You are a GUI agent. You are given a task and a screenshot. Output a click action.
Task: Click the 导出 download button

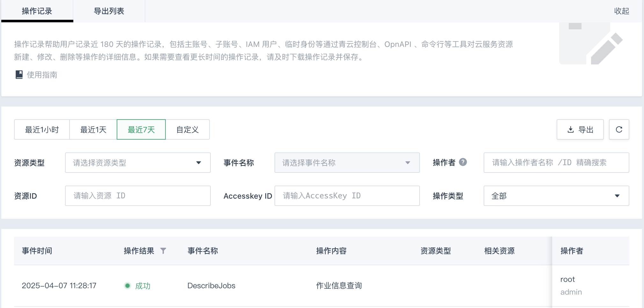point(580,129)
